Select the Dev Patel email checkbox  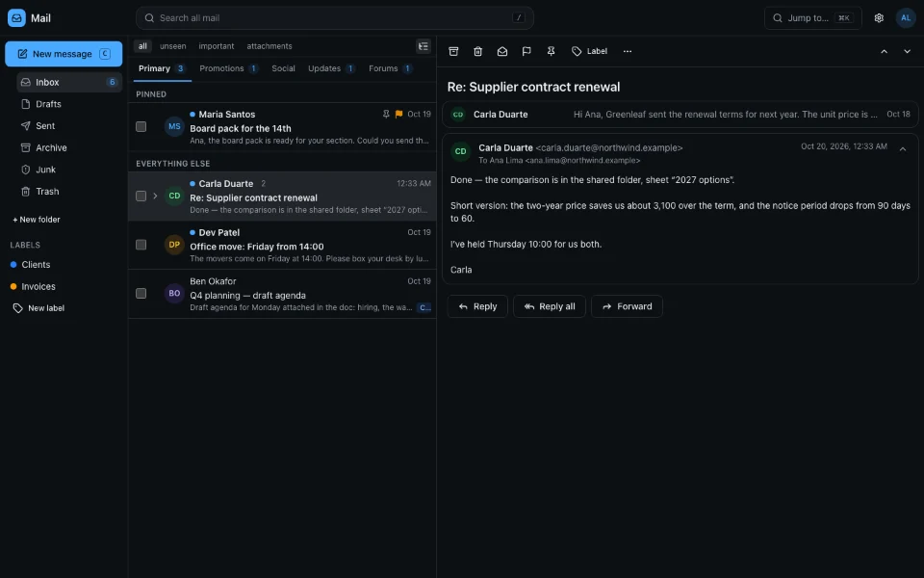click(x=141, y=244)
